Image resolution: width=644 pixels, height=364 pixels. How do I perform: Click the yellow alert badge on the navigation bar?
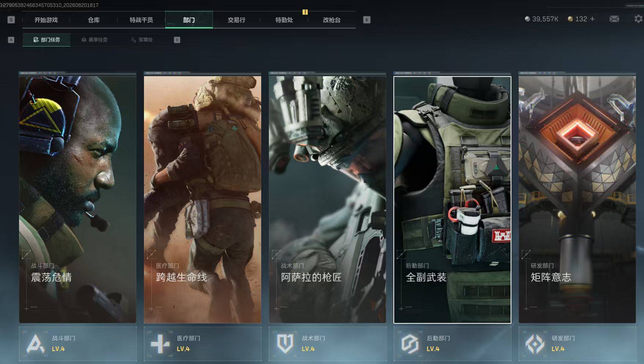(305, 12)
